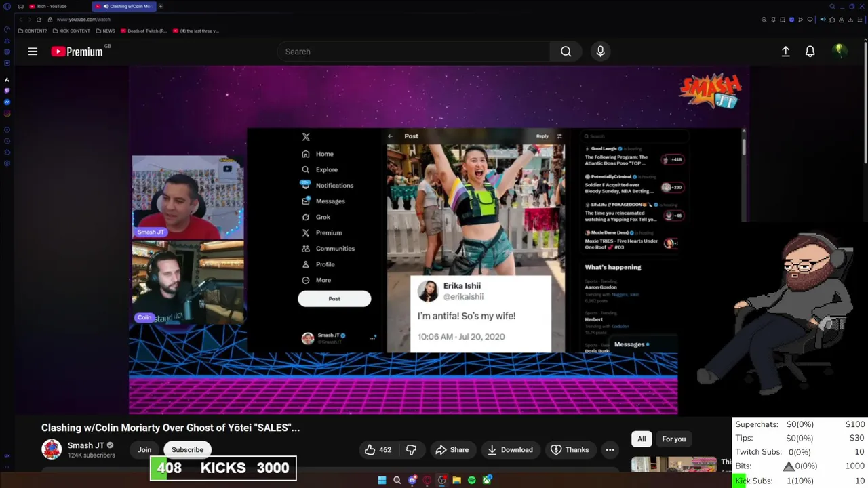Open the browser downloads icon

[x=850, y=20]
